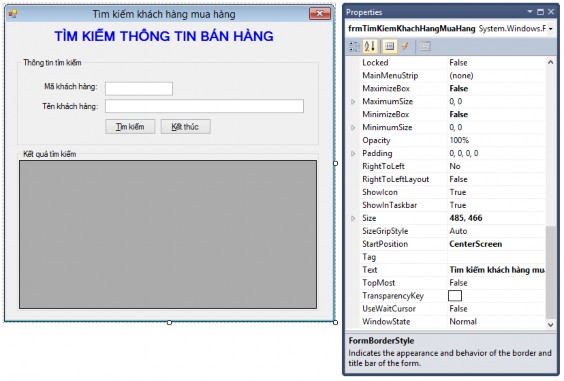
Task: Expand the Padding property
Action: click(353, 154)
